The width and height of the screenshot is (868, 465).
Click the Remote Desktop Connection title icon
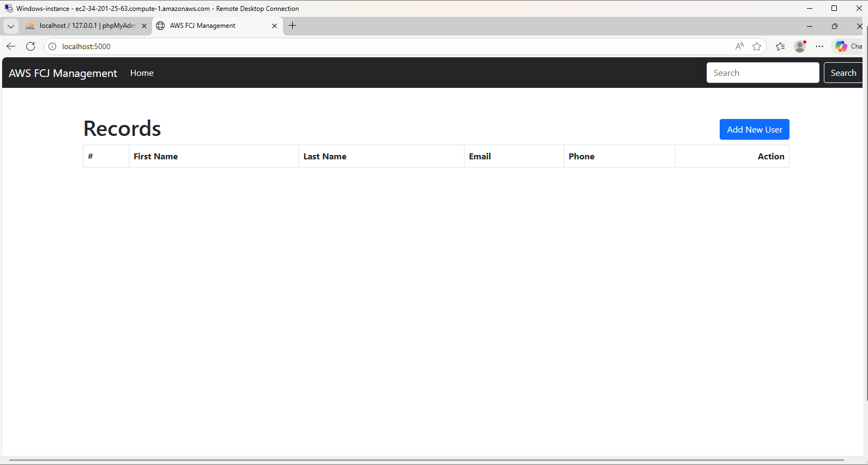9,8
